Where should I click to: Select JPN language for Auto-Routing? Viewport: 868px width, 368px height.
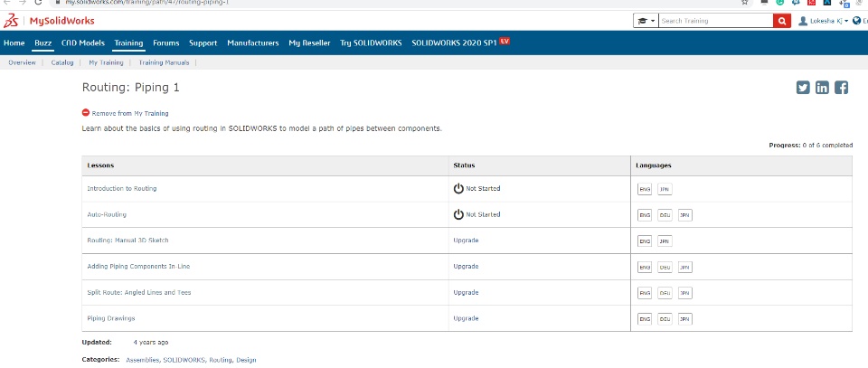[684, 215]
